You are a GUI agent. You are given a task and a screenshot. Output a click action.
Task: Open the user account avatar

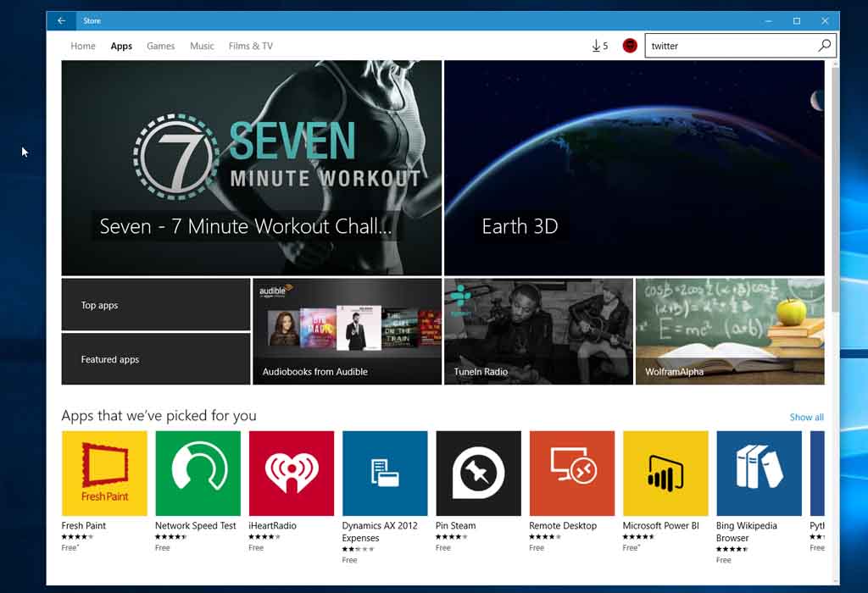pyautogui.click(x=630, y=46)
